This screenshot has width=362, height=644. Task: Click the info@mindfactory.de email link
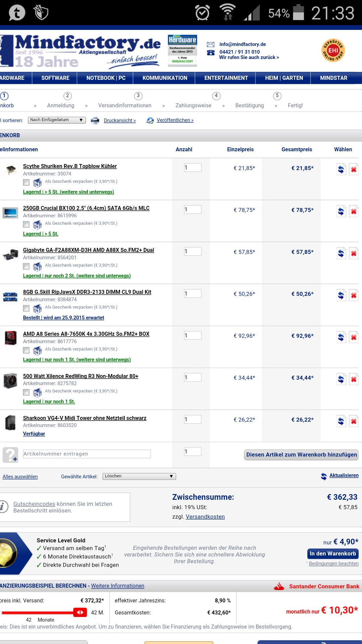pyautogui.click(x=243, y=44)
